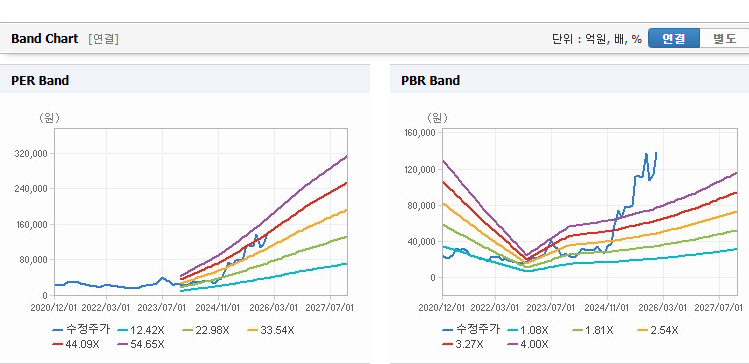Image resolution: width=749 pixels, height=364 pixels.
Task: Click the Band Chart section heading
Action: tap(44, 39)
